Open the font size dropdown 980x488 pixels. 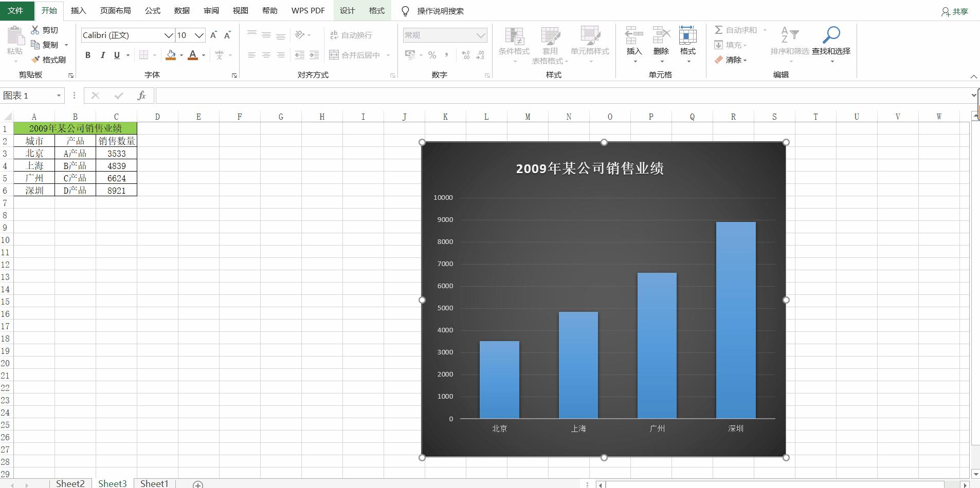[198, 35]
